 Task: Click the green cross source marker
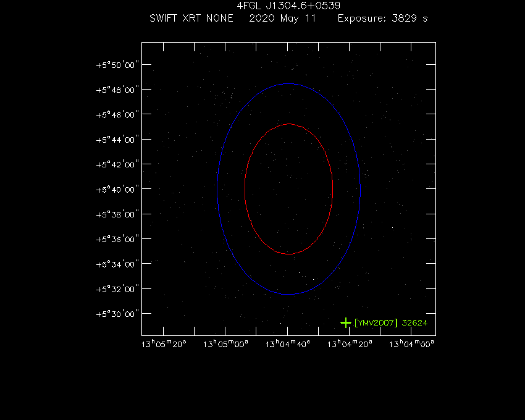(x=345, y=323)
